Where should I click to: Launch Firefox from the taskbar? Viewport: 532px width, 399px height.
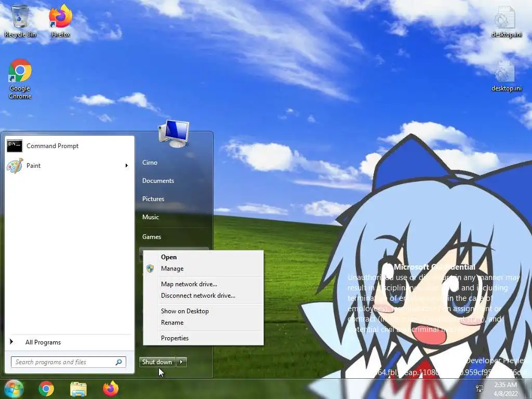tap(111, 389)
